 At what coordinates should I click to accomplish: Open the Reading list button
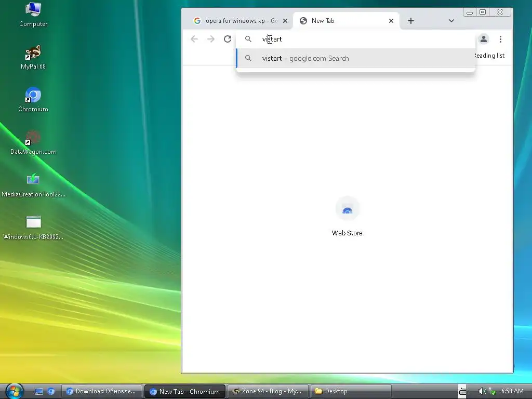pos(489,55)
